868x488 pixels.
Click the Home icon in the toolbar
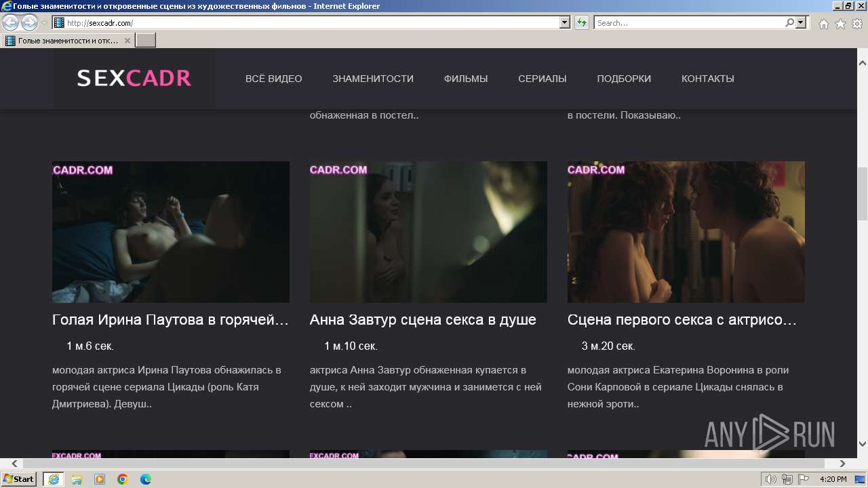pos(823,24)
